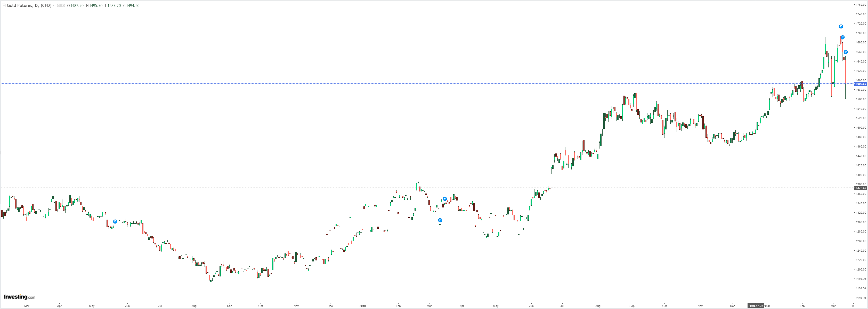The image size is (868, 309).
Task: Open the Gold Futures symbol dropdown arrow
Action: point(54,5)
